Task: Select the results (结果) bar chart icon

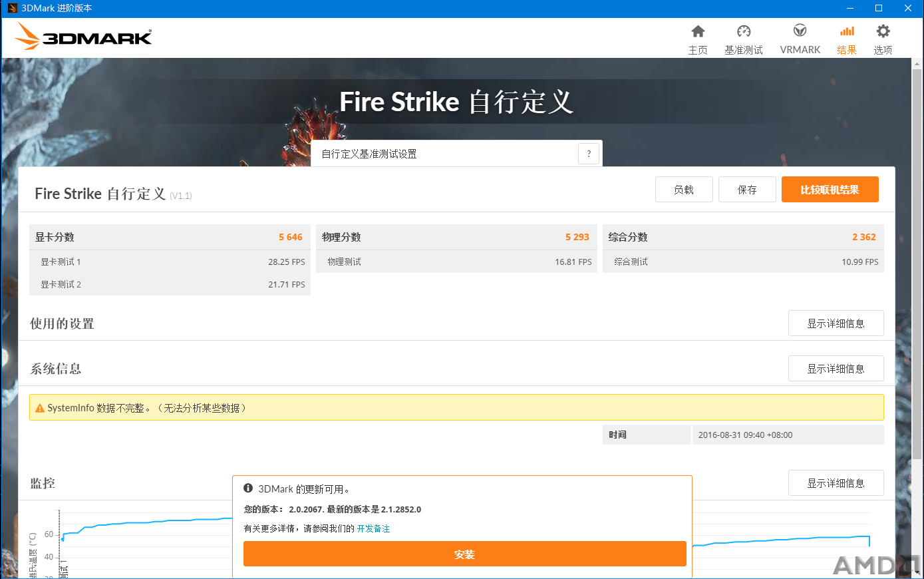Action: (847, 31)
